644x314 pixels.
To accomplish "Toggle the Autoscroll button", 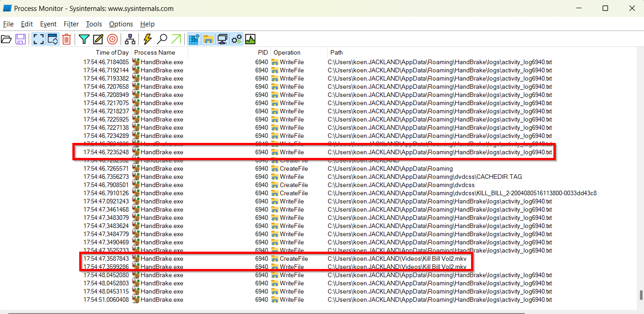I will (x=53, y=39).
